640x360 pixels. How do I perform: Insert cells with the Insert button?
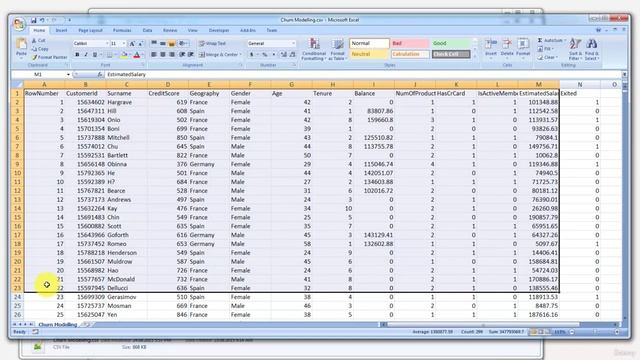click(491, 48)
